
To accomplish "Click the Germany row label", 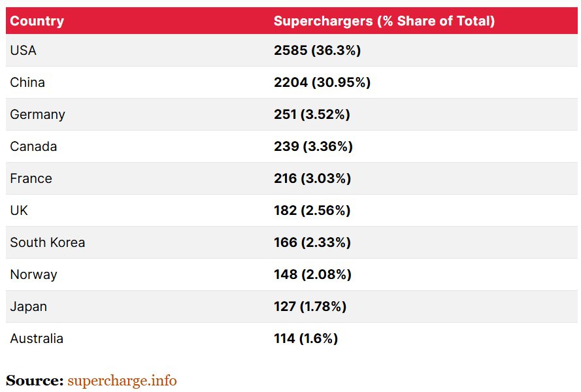I will click(x=37, y=114).
